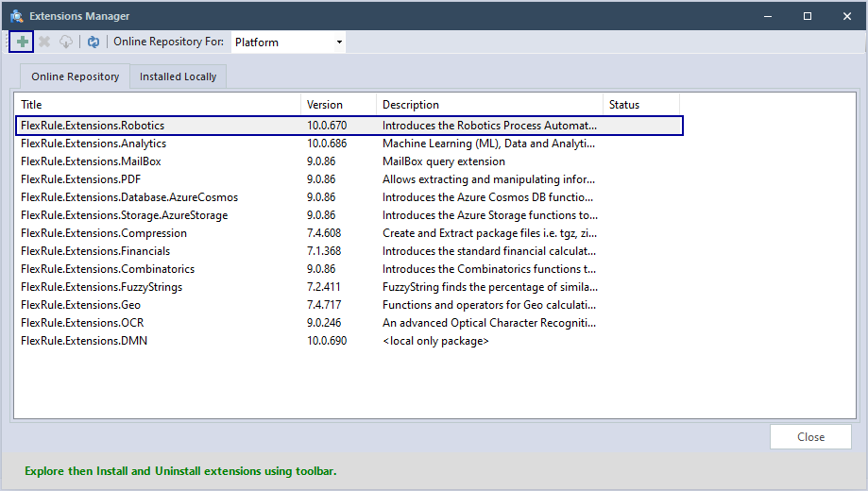The image size is (868, 491).
Task: Switch to the Online Repository tab
Action: (x=75, y=76)
